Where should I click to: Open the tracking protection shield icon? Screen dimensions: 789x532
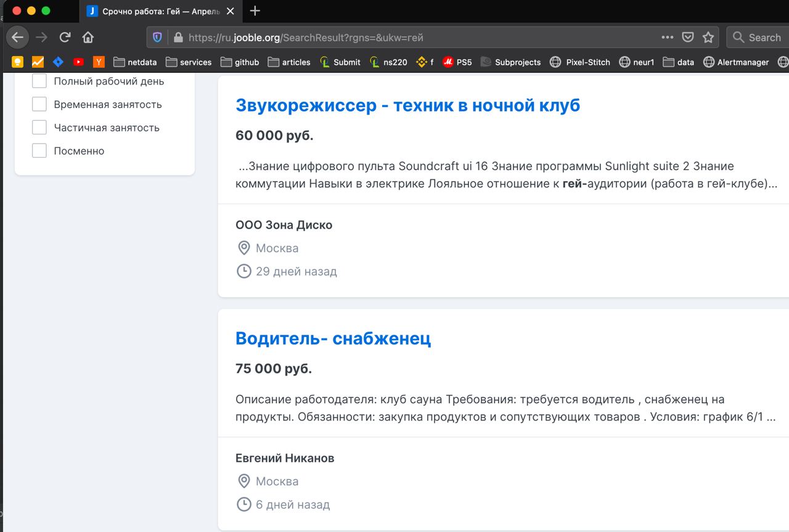coord(158,38)
